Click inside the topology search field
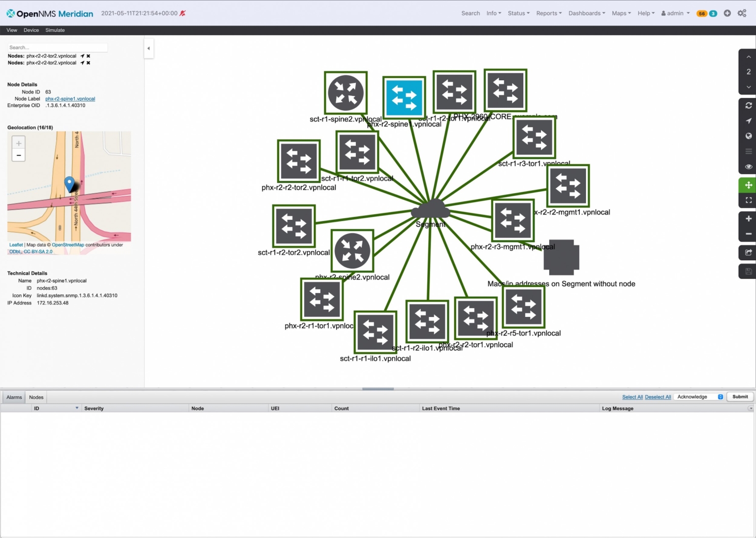This screenshot has width=756, height=538. point(56,47)
